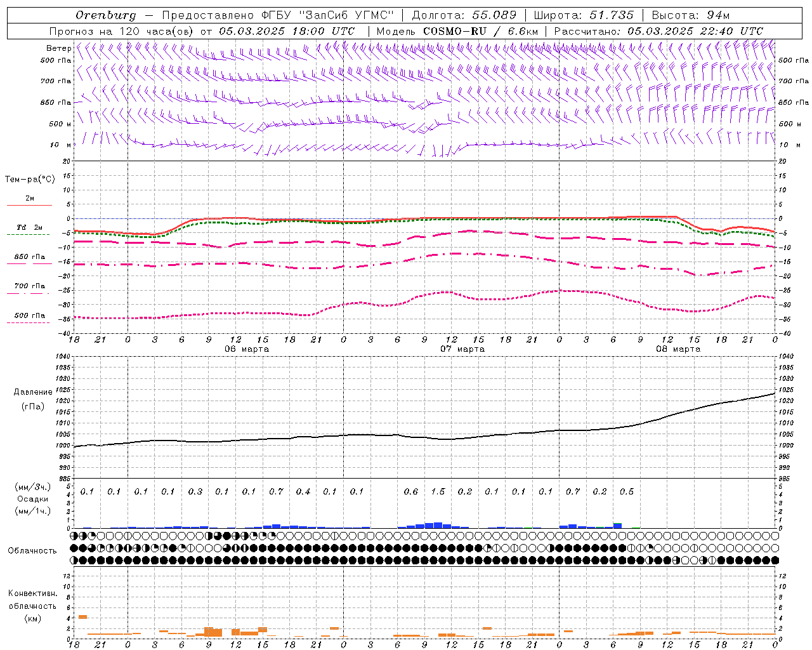Click the 'Давление' pressure label

click(x=33, y=392)
